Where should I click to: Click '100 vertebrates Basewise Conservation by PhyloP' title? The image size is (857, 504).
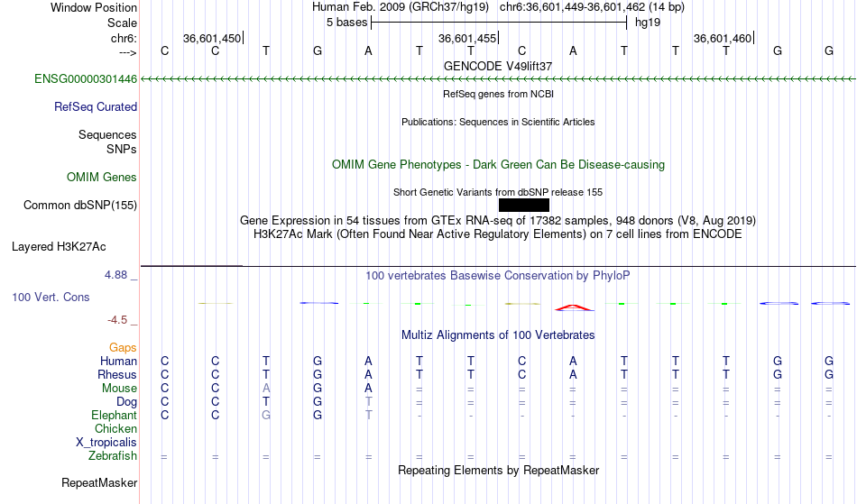click(498, 276)
